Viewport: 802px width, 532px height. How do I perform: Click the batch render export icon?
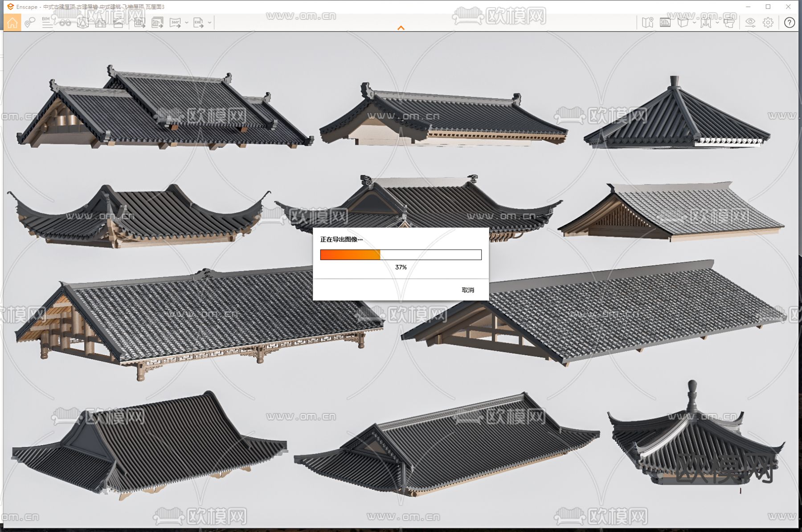tap(157, 23)
